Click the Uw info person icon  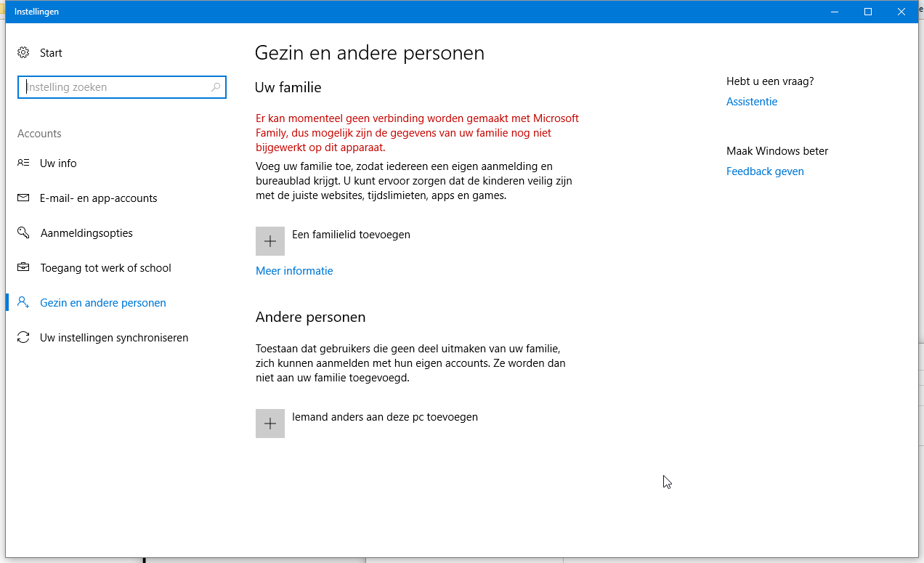[23, 163]
